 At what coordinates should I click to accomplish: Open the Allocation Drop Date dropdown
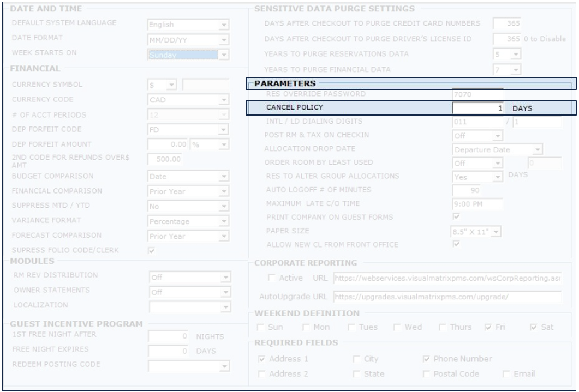pos(538,149)
